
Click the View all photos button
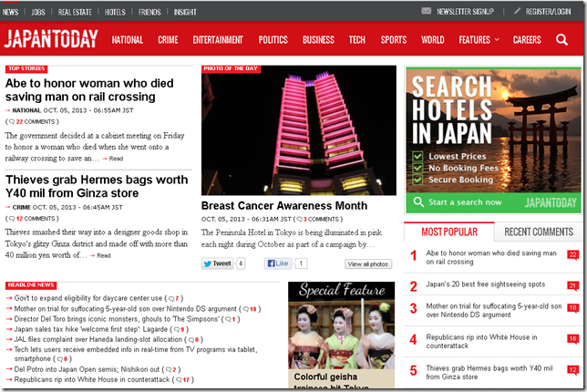tap(368, 263)
